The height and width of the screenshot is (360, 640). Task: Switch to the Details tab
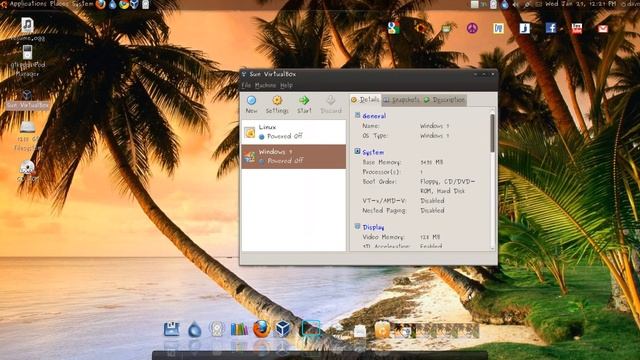[x=365, y=100]
